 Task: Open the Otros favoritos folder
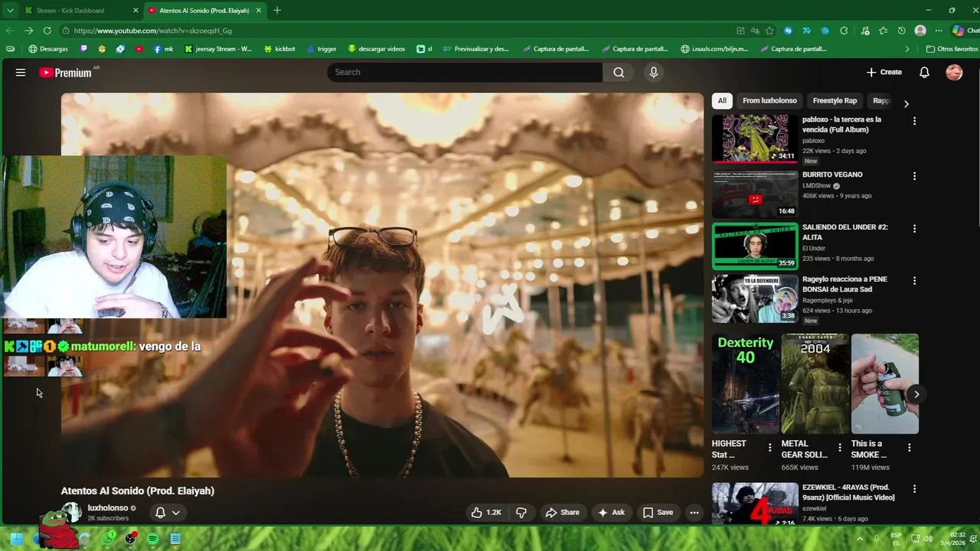click(x=952, y=49)
